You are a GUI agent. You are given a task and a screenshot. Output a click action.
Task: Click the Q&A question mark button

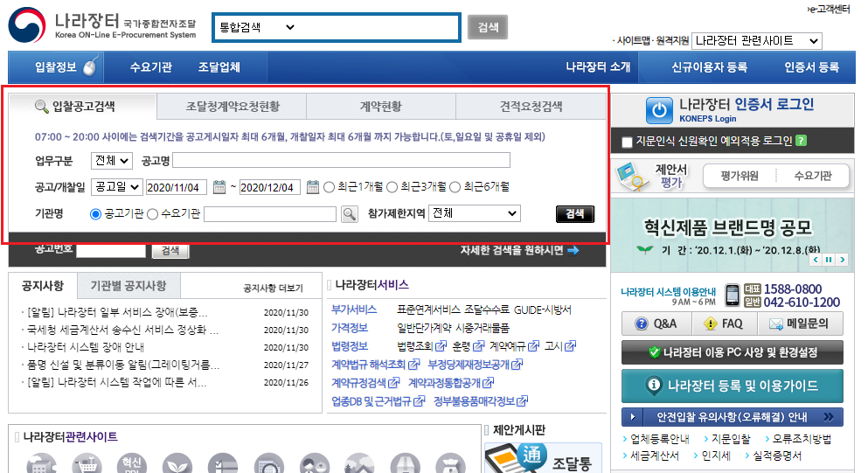point(656,323)
